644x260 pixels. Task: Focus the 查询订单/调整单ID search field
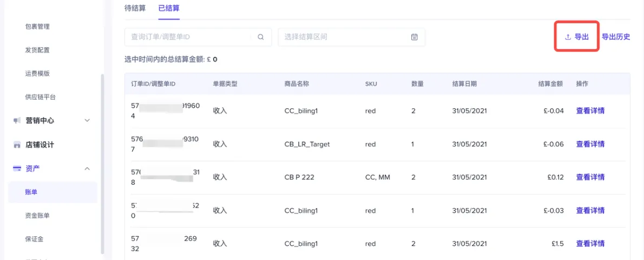[x=198, y=37]
